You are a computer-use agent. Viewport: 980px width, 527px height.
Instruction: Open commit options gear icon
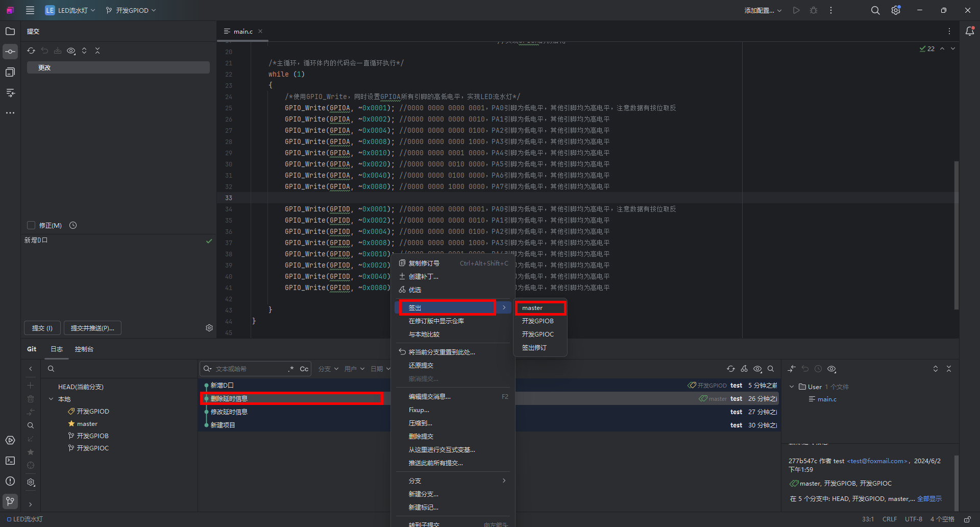pyautogui.click(x=209, y=328)
